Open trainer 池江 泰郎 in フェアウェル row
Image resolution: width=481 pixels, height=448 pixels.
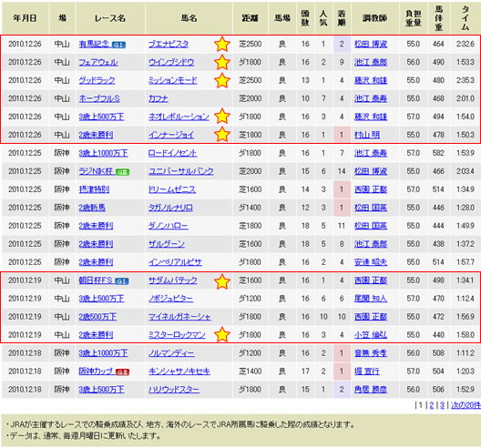coord(371,62)
